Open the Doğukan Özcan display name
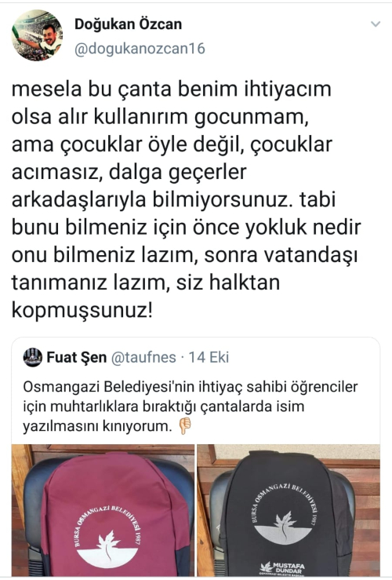 (x=129, y=24)
